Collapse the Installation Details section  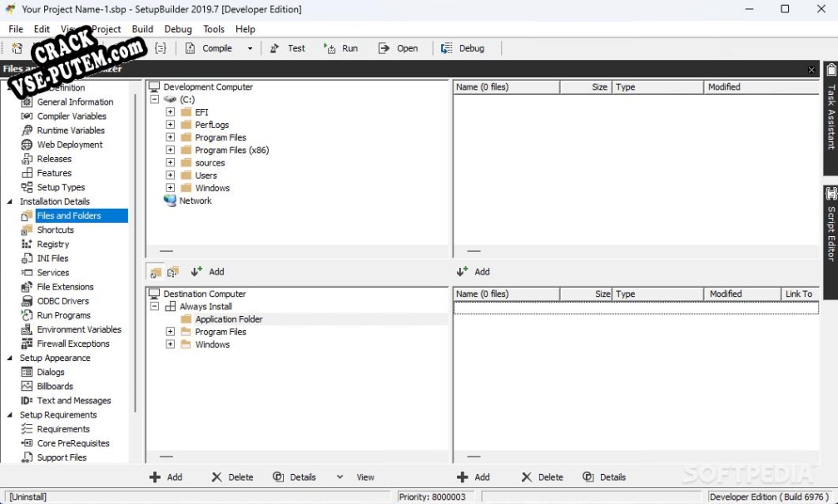click(10, 202)
